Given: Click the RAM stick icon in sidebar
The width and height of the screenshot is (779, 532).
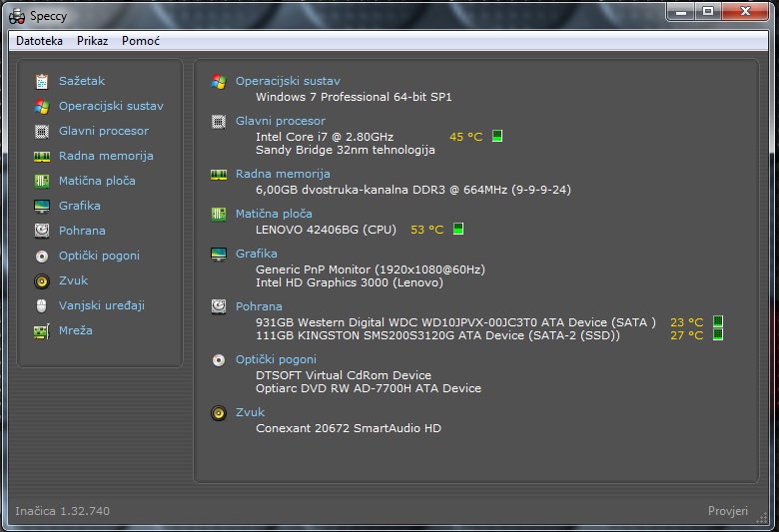Looking at the screenshot, I should point(42,157).
